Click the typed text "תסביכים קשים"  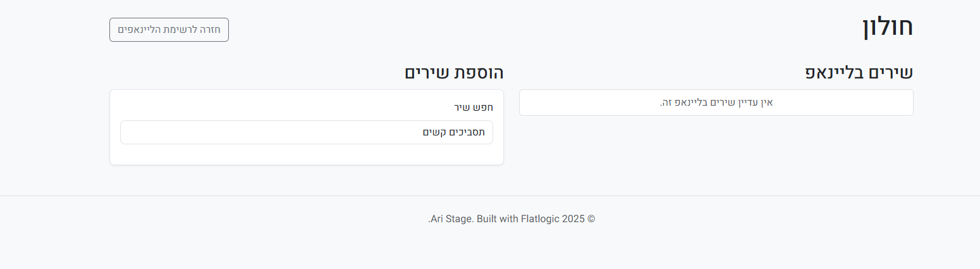pos(454,132)
